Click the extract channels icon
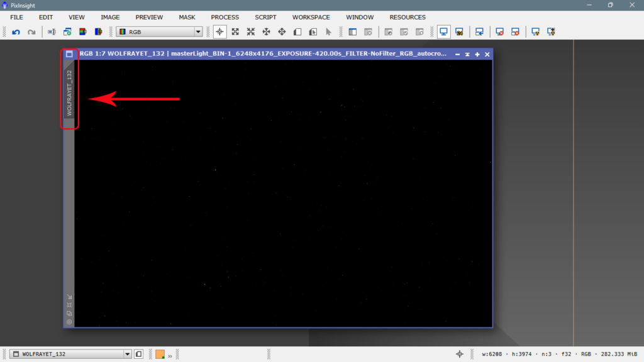 (83, 32)
